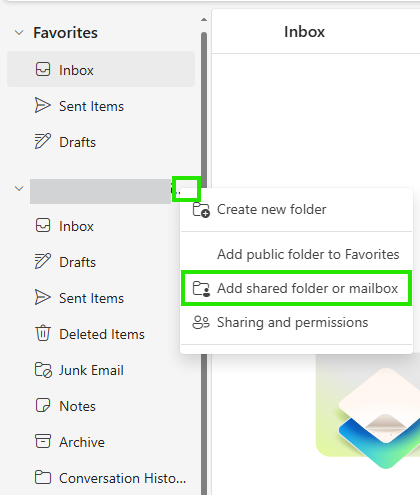Click the Favorites heading text
The height and width of the screenshot is (495, 420).
(x=65, y=33)
